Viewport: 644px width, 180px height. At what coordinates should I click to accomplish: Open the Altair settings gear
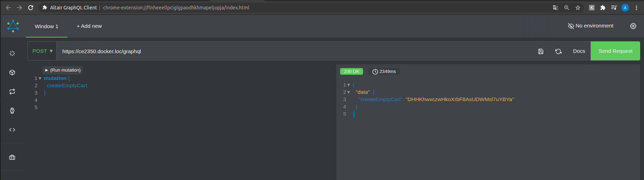coord(633,26)
